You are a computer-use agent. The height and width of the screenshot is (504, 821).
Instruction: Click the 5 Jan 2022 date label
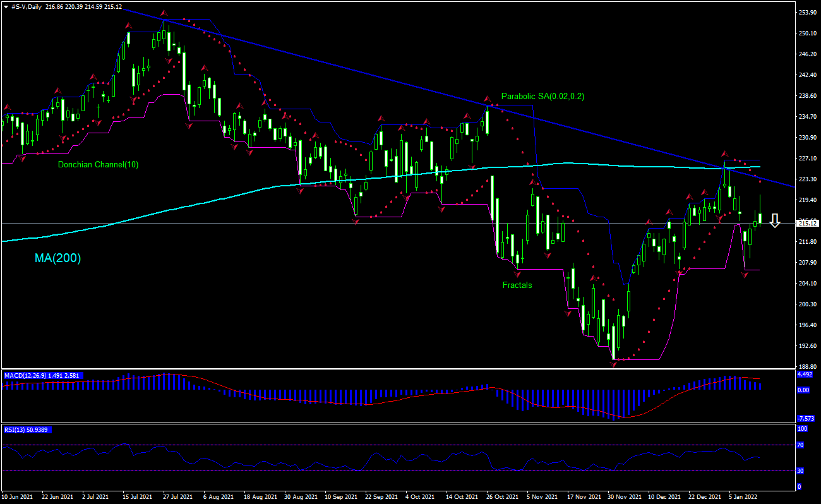tap(741, 496)
